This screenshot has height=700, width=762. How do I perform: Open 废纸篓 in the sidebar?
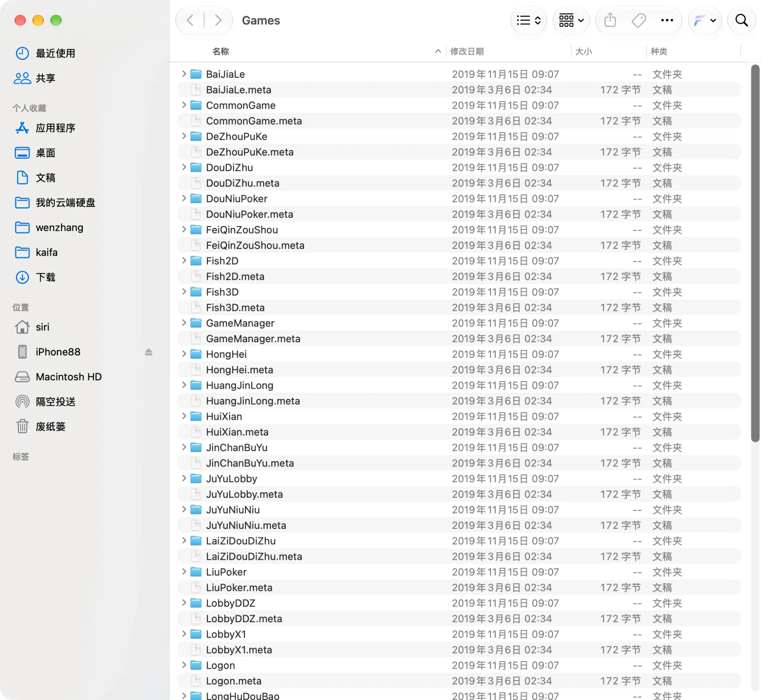click(50, 427)
